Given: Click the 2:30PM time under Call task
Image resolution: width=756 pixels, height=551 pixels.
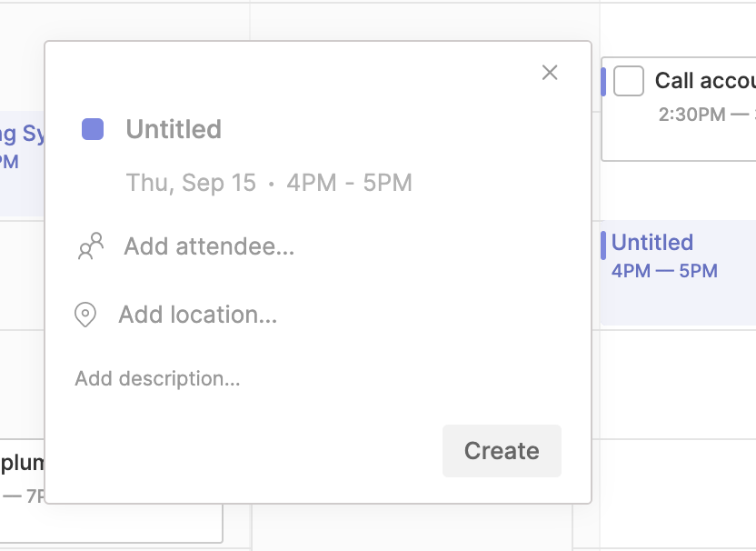Looking at the screenshot, I should point(692,115).
